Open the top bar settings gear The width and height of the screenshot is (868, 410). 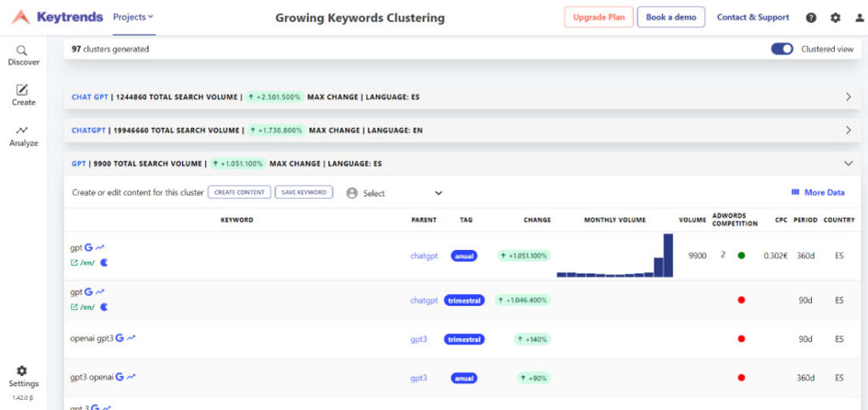click(835, 18)
